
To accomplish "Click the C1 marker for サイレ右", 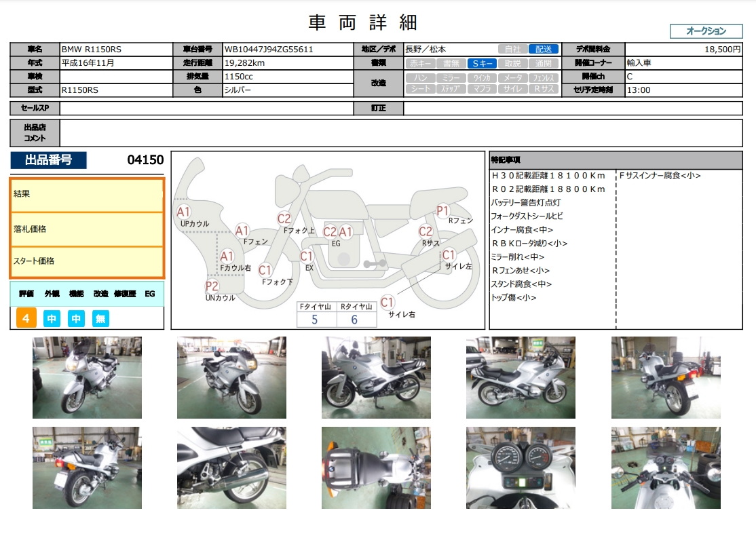I will [387, 302].
